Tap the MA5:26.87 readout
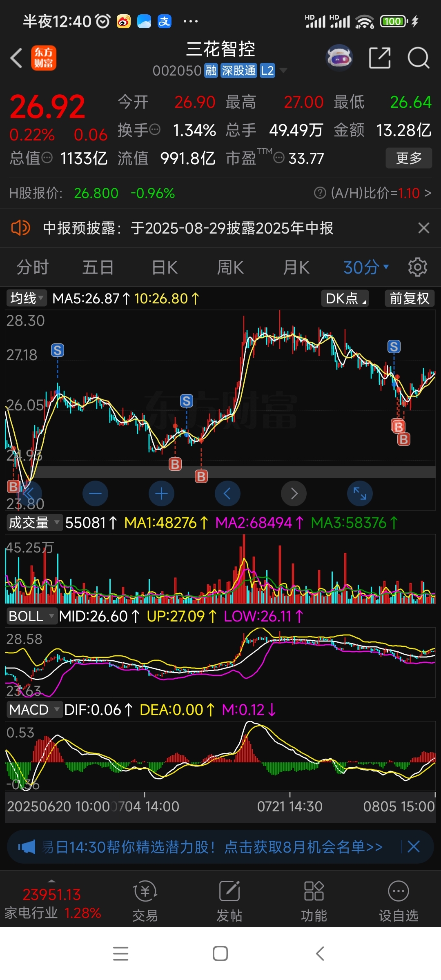The width and height of the screenshot is (441, 980). (91, 298)
